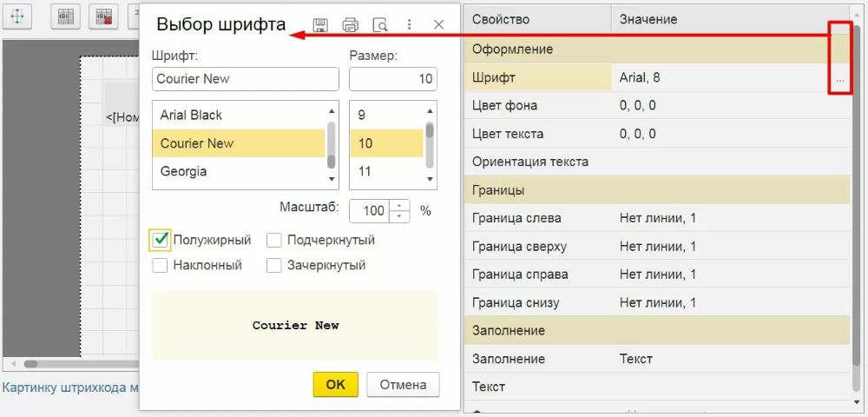Select Georgia in the font list
This screenshot has height=417, width=868.
[238, 172]
